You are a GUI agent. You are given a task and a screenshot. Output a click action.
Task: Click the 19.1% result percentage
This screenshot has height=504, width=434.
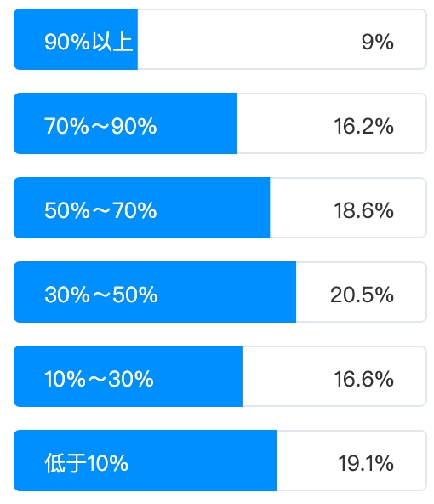[x=366, y=463]
